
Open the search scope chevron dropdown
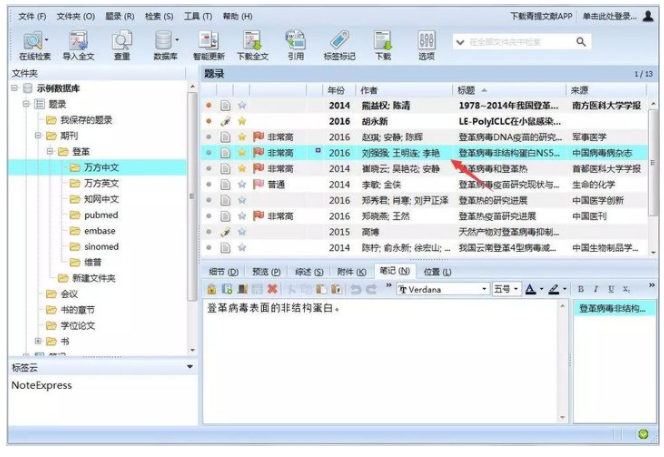click(460, 42)
